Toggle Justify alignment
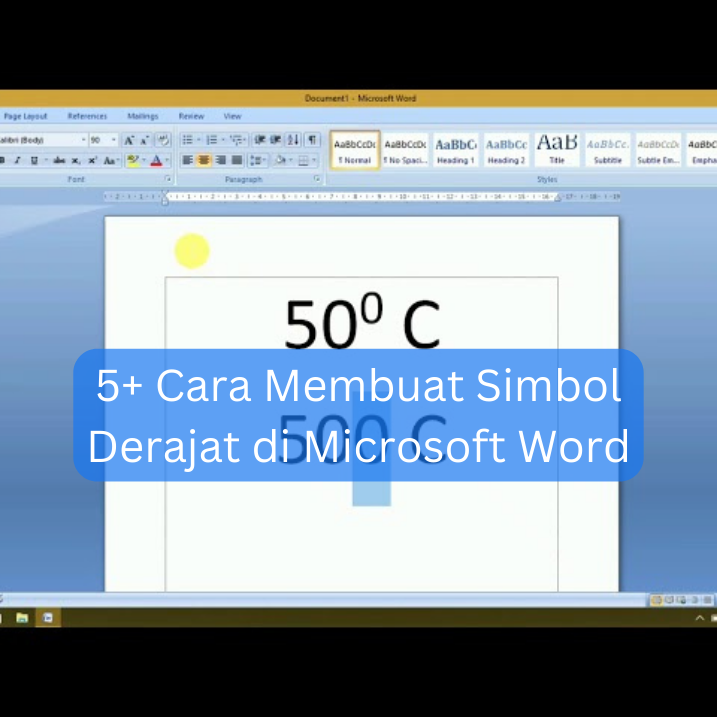This screenshot has height=717, width=717. [237, 161]
